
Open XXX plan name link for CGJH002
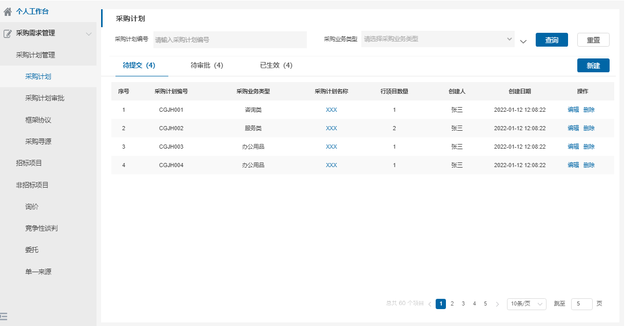coord(331,128)
